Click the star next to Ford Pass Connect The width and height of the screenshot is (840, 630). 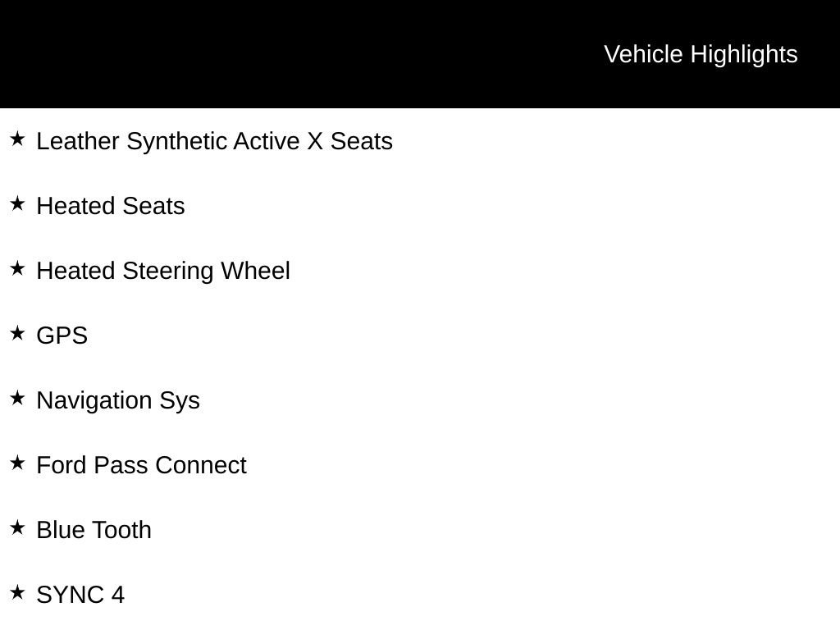[x=17, y=463]
